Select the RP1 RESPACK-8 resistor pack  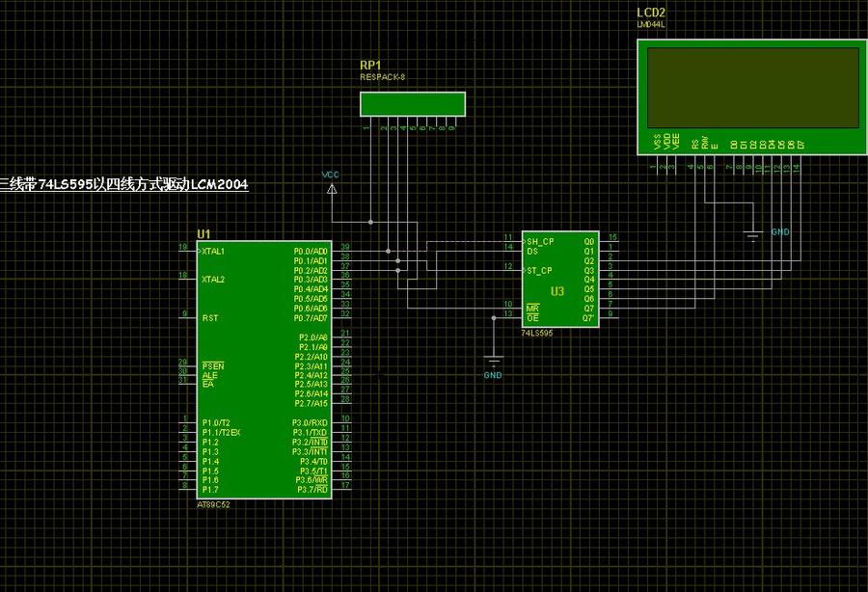coord(412,103)
